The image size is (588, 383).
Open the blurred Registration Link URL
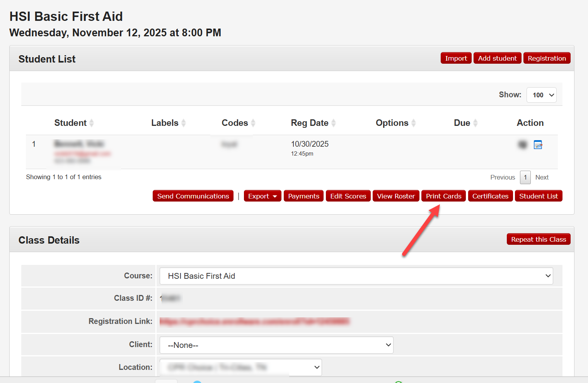click(255, 321)
